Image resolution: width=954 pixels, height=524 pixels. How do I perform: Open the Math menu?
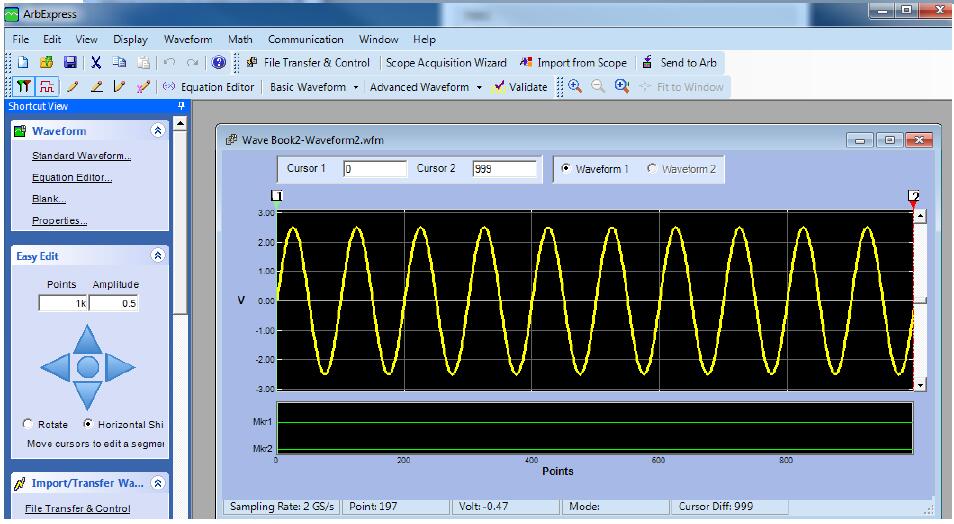pos(240,40)
